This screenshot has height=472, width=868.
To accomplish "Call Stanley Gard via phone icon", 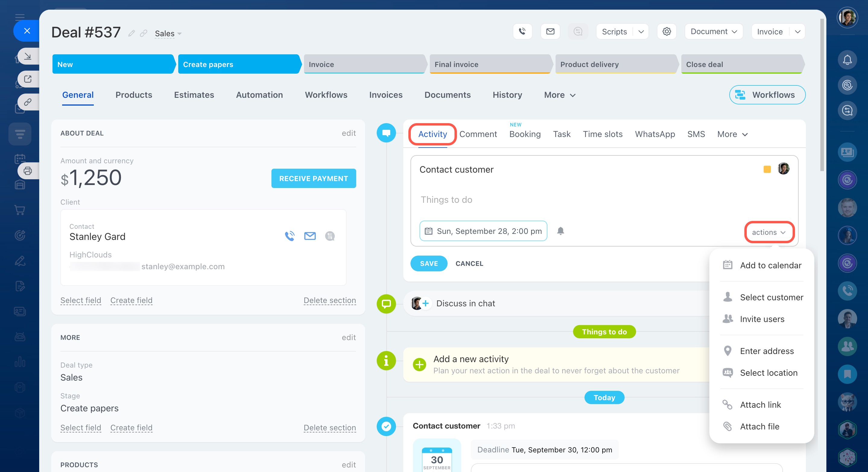I will tap(289, 236).
